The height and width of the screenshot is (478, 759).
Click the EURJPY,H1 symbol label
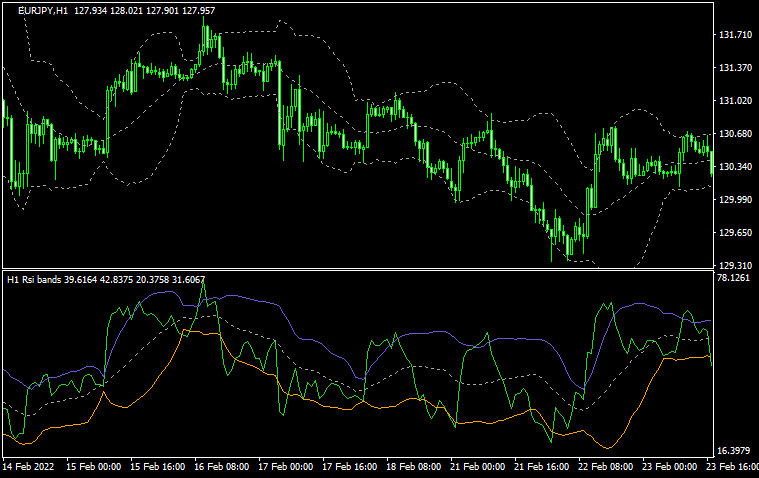(x=43, y=11)
